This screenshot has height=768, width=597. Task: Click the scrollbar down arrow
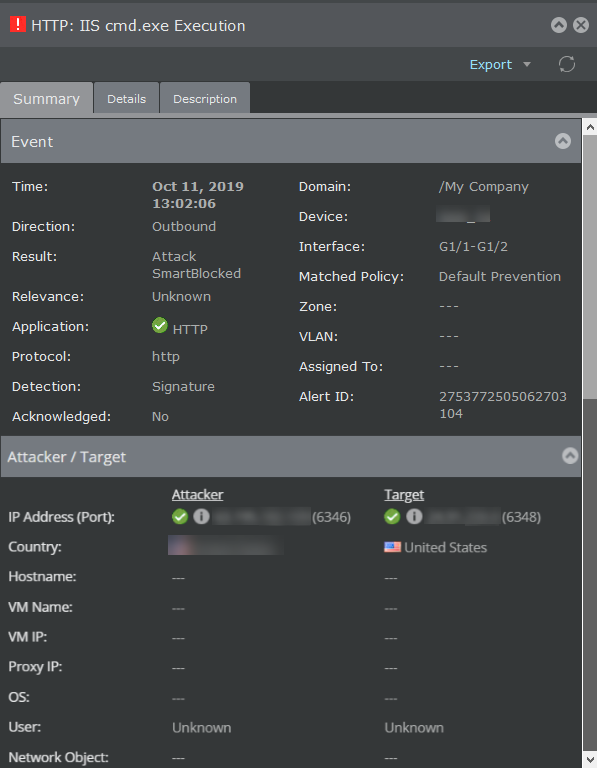[590, 759]
